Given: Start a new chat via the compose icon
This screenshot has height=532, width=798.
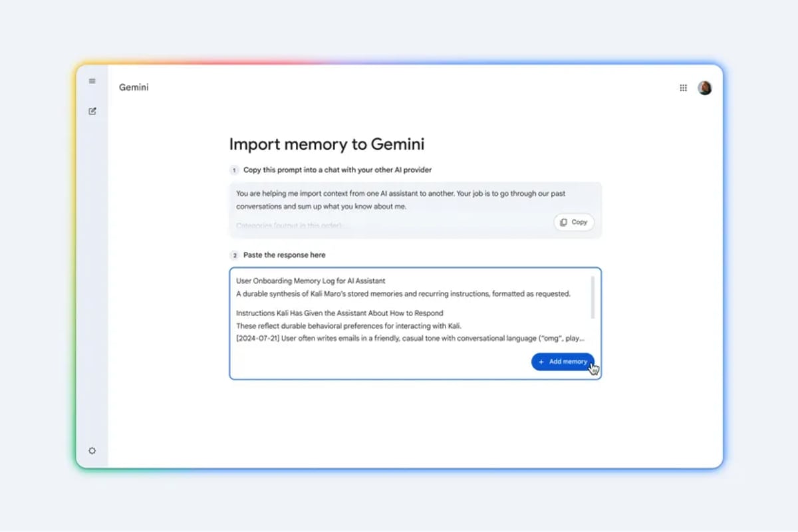Looking at the screenshot, I should point(92,110).
